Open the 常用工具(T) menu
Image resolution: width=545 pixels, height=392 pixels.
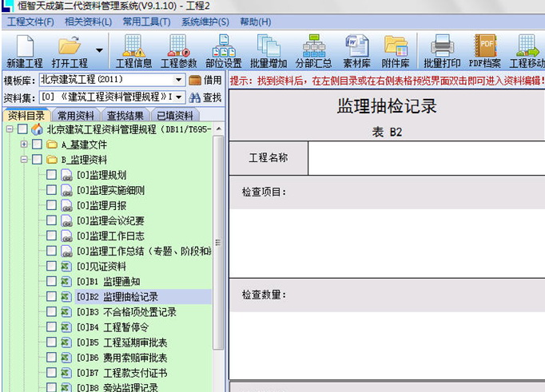click(146, 22)
